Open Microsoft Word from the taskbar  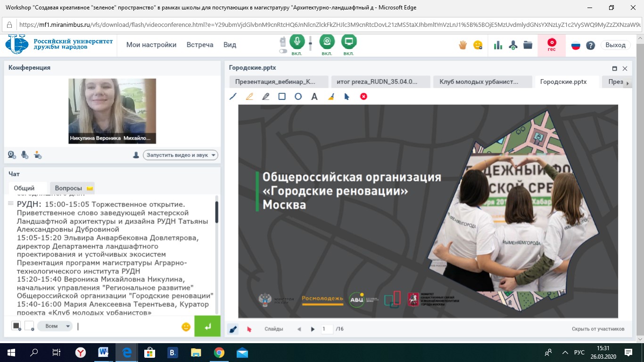[104, 352]
